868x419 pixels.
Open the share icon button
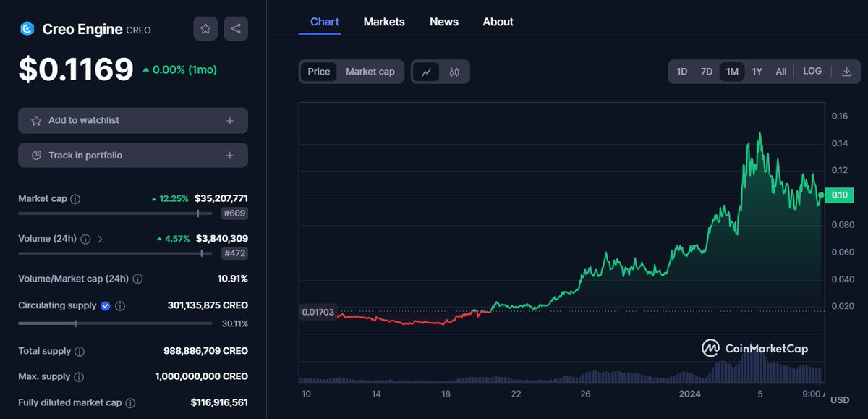coord(236,29)
